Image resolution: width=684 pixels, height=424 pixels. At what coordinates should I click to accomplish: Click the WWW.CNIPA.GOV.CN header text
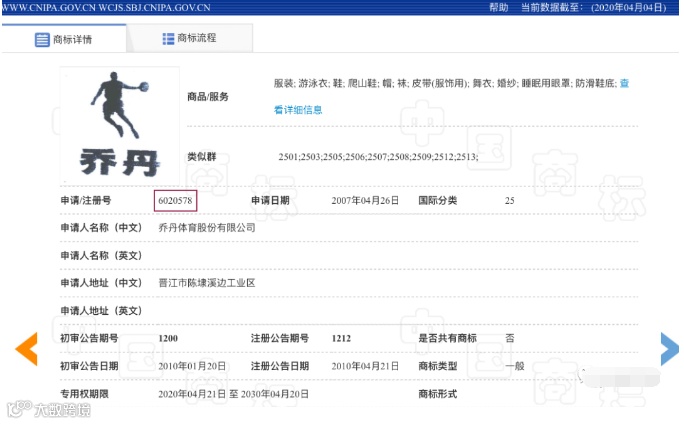[48, 7]
